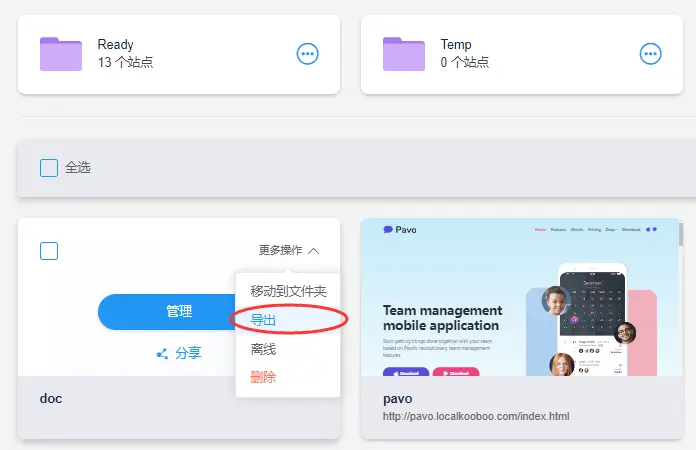Choose 移动到文件夹 from the menu

click(288, 291)
